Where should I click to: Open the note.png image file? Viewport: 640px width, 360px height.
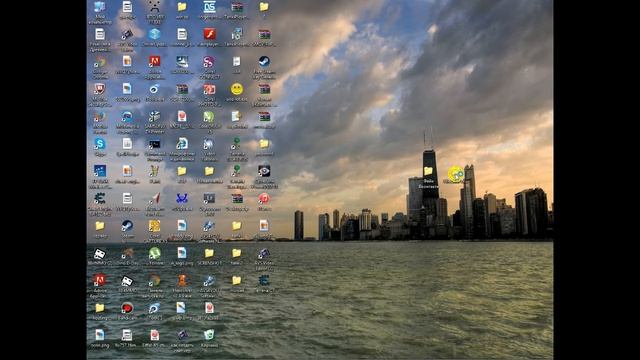(100, 335)
